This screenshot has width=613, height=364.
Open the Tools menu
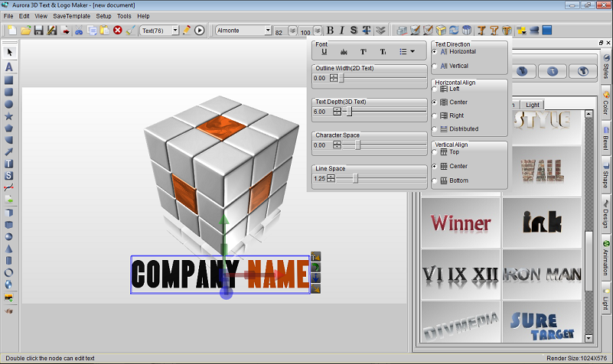[124, 16]
